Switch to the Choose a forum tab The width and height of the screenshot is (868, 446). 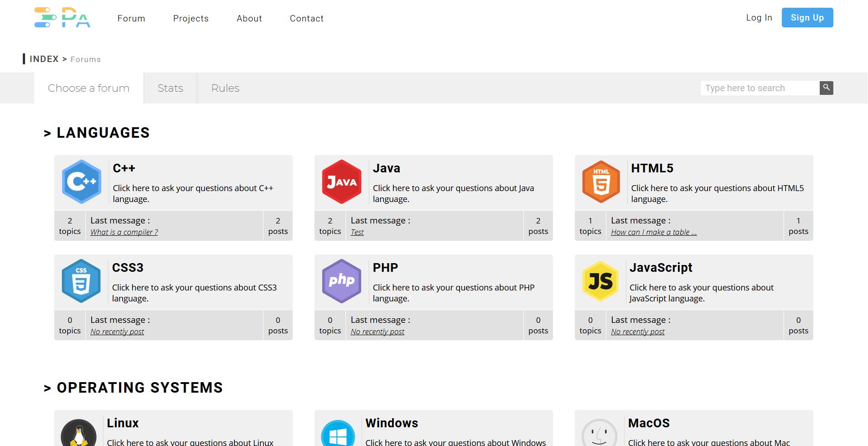(x=89, y=88)
